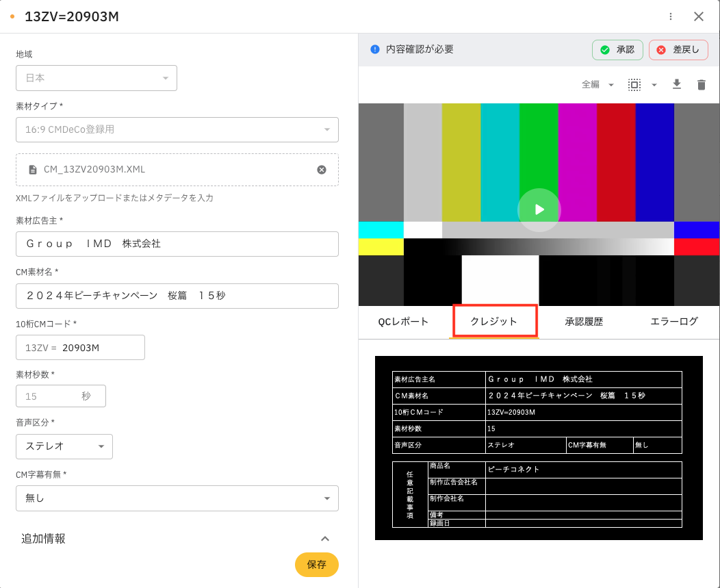Switch to the QCレポート tab
Image resolution: width=720 pixels, height=588 pixels.
click(x=403, y=322)
